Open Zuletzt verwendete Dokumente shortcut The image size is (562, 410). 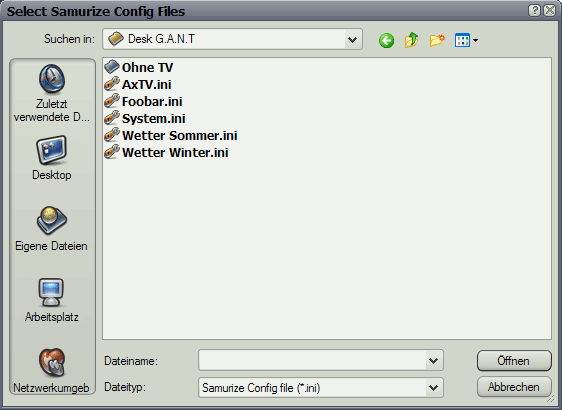(x=52, y=93)
